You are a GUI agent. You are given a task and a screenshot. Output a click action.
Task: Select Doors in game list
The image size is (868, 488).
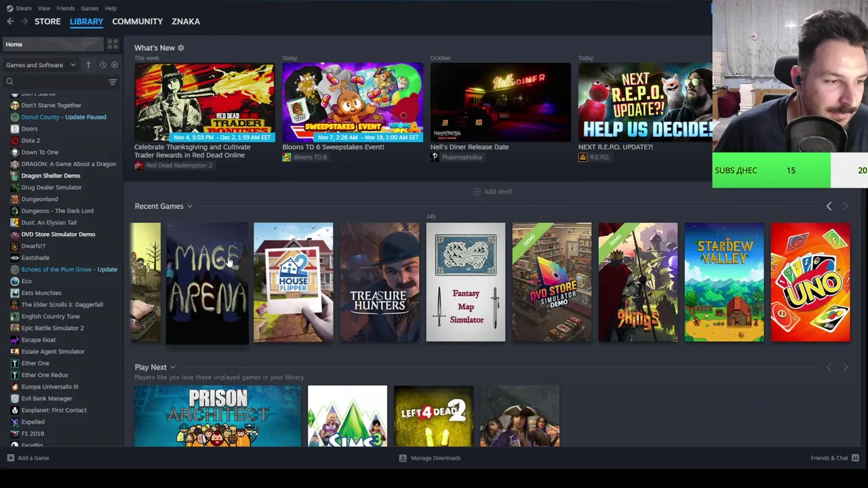(29, 129)
